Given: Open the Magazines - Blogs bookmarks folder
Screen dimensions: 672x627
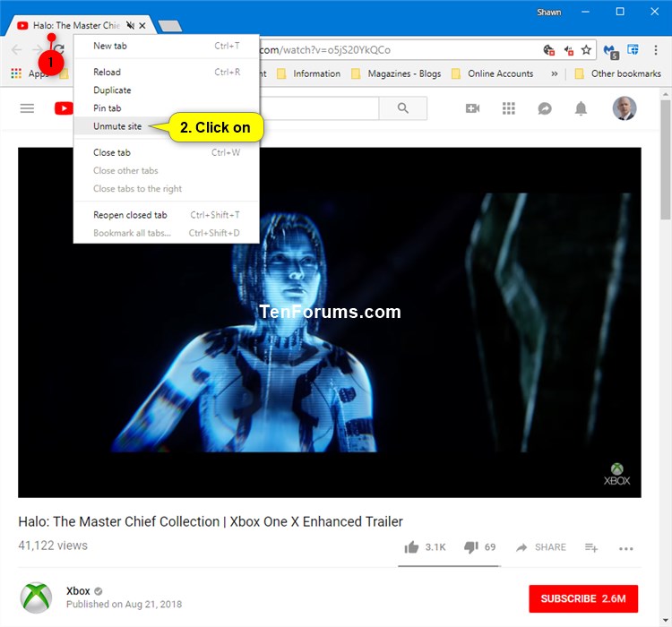Looking at the screenshot, I should (396, 73).
